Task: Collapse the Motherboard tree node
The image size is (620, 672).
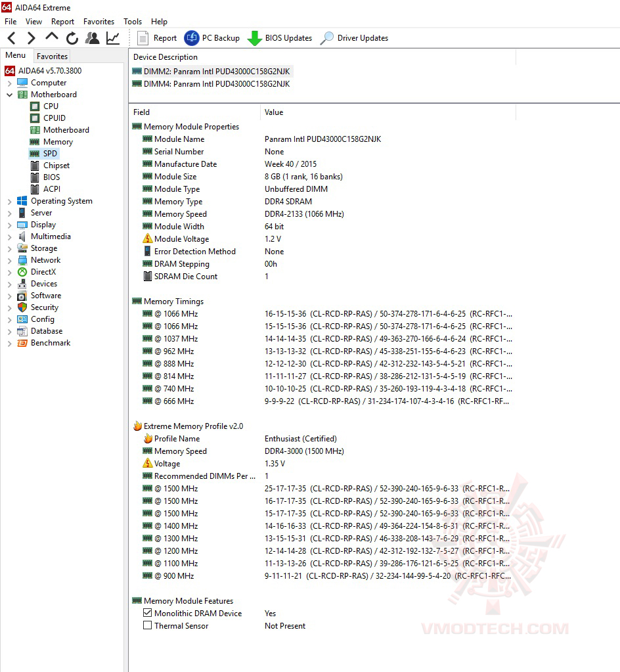Action: 9,95
